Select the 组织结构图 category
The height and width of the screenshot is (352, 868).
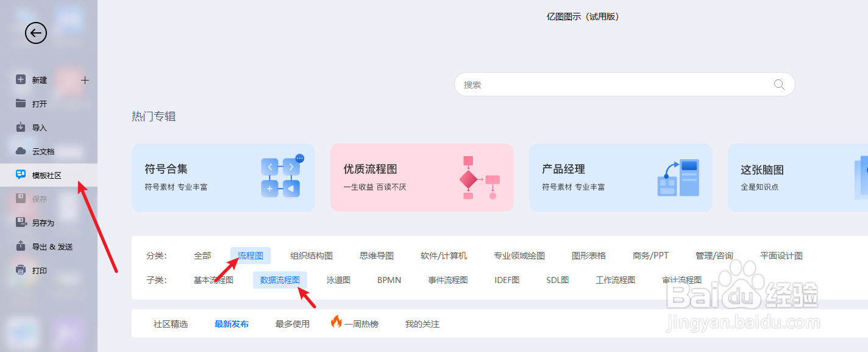point(311,256)
